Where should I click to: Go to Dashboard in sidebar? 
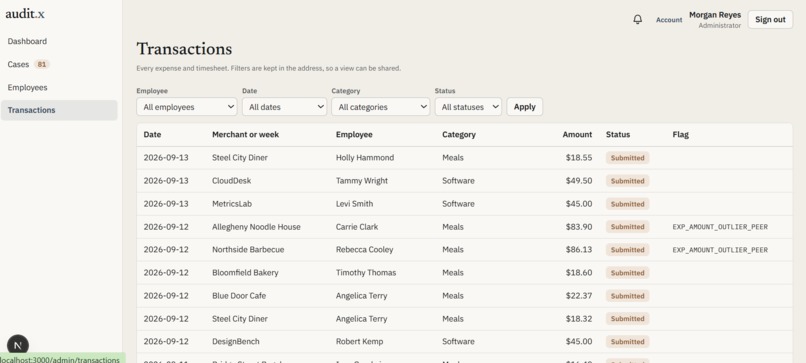59,41
